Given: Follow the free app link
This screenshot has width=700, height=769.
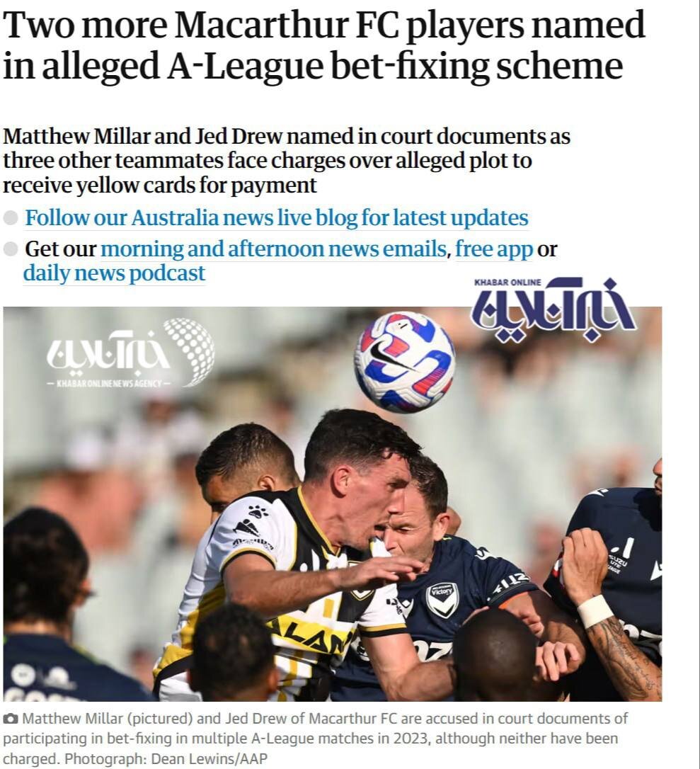Looking at the screenshot, I should [x=493, y=249].
